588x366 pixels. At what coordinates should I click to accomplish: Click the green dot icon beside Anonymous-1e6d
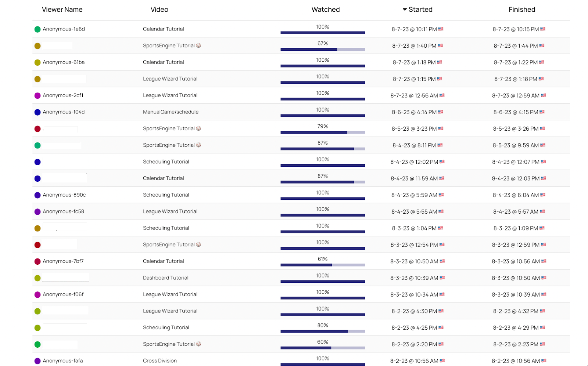coord(37,29)
